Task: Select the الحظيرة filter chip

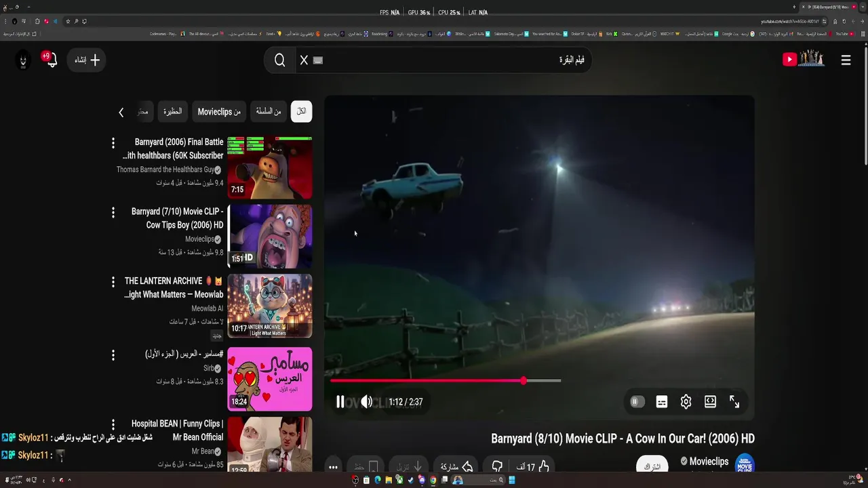Action: click(172, 111)
